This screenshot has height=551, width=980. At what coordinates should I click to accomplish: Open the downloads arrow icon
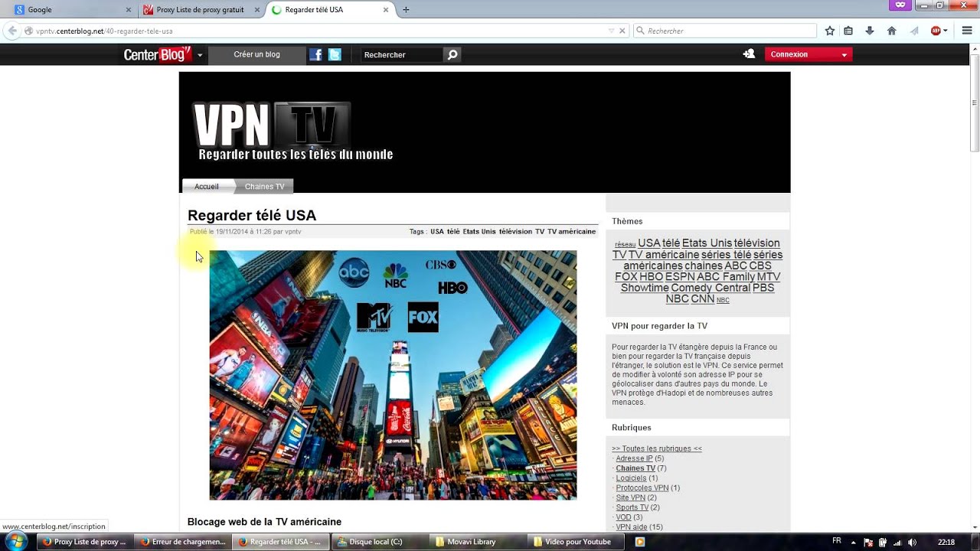point(870,31)
